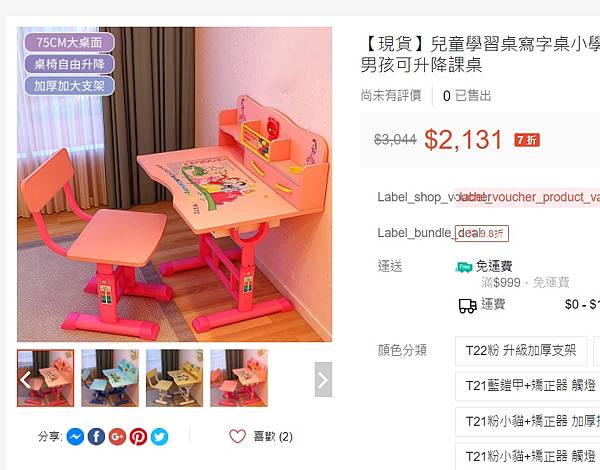Screen dimensions: 600x470
Task: Select T21粉小貓+矯正器 加厚 option
Action: coord(527,421)
